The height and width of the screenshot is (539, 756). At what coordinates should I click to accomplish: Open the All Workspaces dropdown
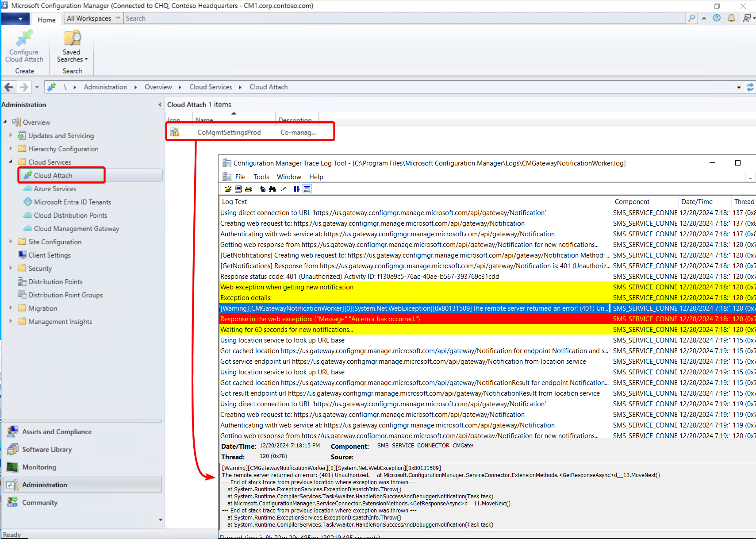coord(118,18)
